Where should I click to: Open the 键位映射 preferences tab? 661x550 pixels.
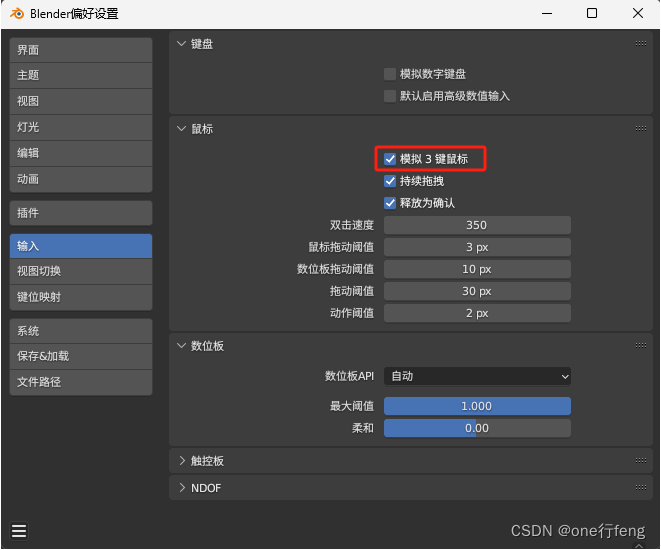click(81, 298)
